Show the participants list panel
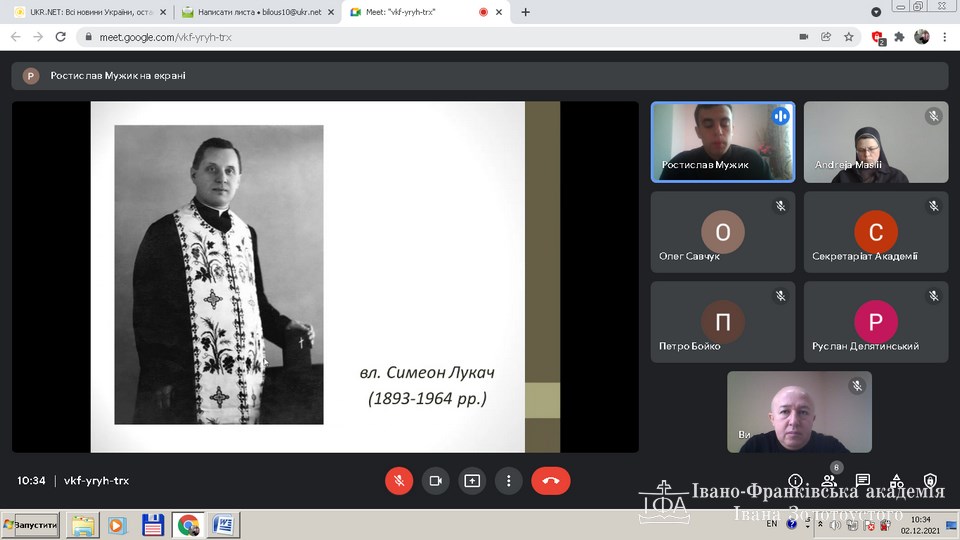The width and height of the screenshot is (960, 540). [x=829, y=481]
